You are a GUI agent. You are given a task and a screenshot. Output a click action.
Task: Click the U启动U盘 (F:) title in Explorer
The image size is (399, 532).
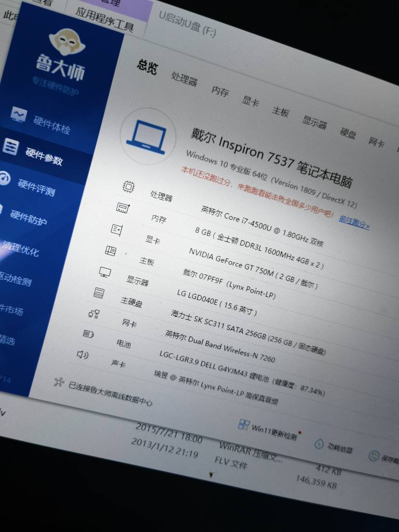pyautogui.click(x=187, y=24)
